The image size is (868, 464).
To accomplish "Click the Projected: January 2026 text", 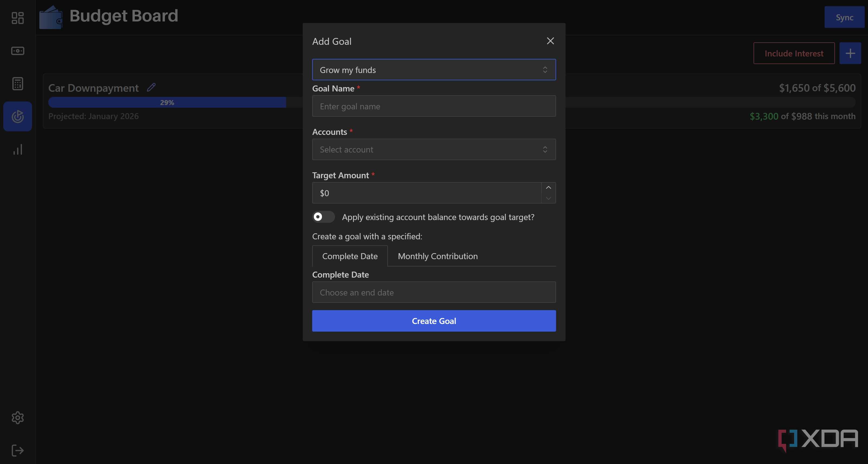I will (x=93, y=116).
